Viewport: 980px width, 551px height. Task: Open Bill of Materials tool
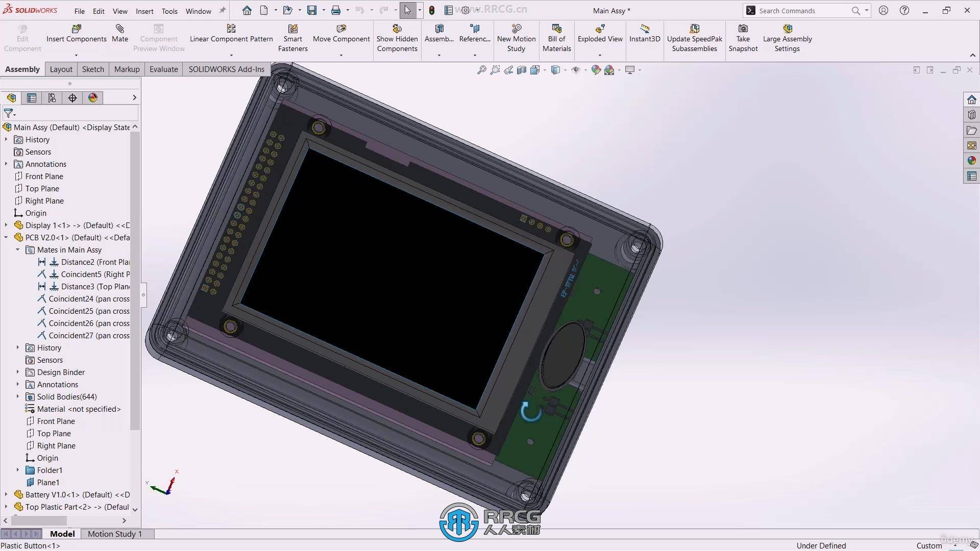[x=556, y=29]
